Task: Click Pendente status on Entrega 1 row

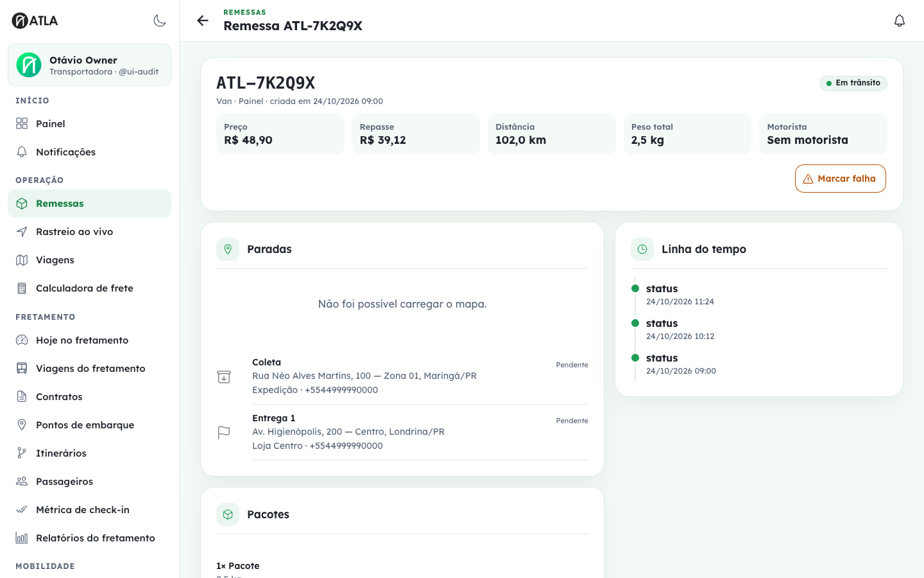Action: [572, 421]
